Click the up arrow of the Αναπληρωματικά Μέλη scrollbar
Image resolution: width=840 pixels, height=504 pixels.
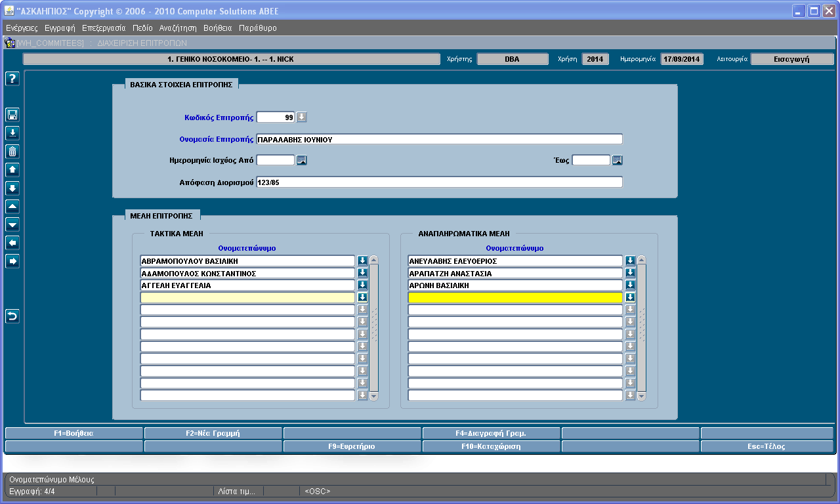[642, 260]
